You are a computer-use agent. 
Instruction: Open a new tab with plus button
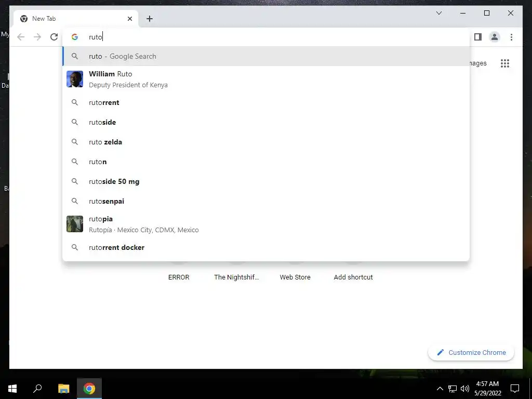[150, 19]
